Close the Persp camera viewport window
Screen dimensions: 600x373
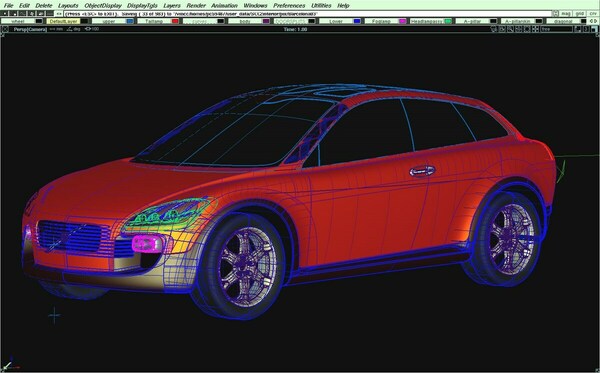click(5, 29)
